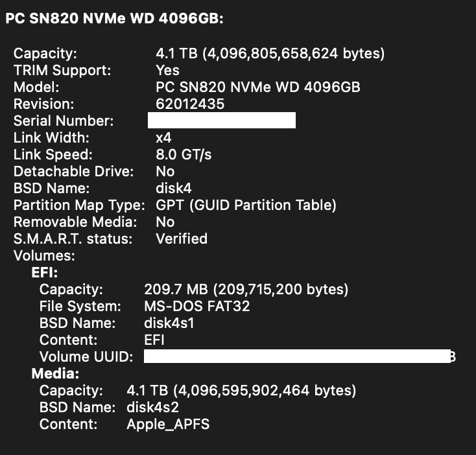Image resolution: width=476 pixels, height=455 pixels.
Task: Click the redacted Serial Number field
Action: click(x=222, y=121)
